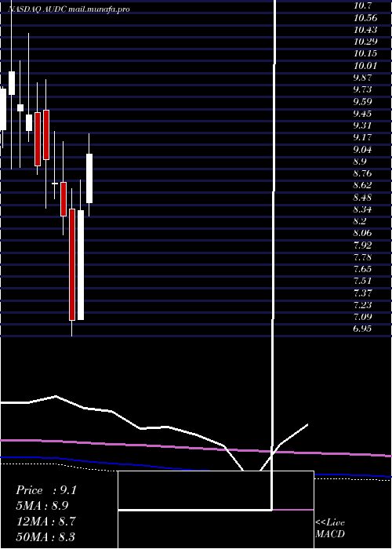The height and width of the screenshot is (549, 392).
Task: Click the 6.95 price axis label
Action: coord(362,329)
